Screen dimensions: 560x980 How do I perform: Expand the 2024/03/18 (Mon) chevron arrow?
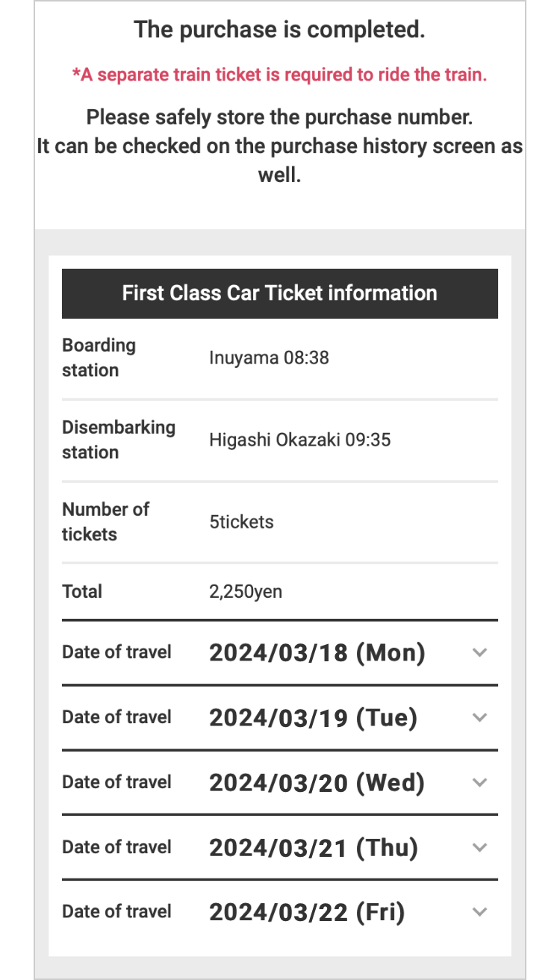tap(480, 652)
